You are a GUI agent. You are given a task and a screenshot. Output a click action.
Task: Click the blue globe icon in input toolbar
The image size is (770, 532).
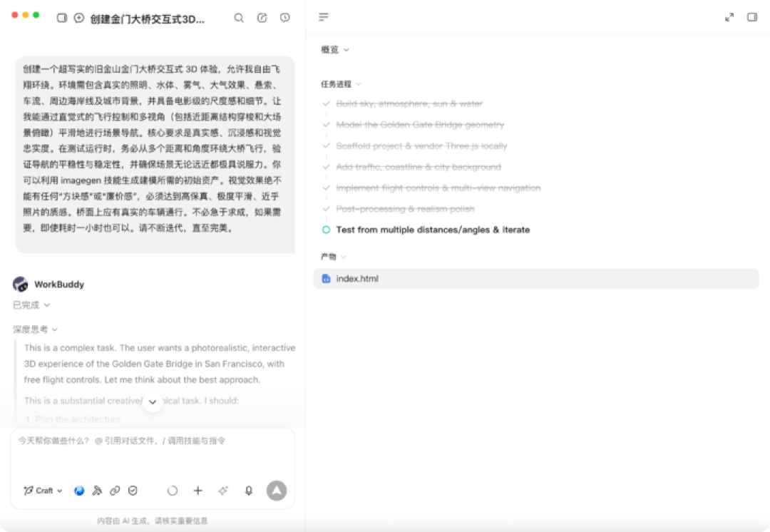pos(79,490)
